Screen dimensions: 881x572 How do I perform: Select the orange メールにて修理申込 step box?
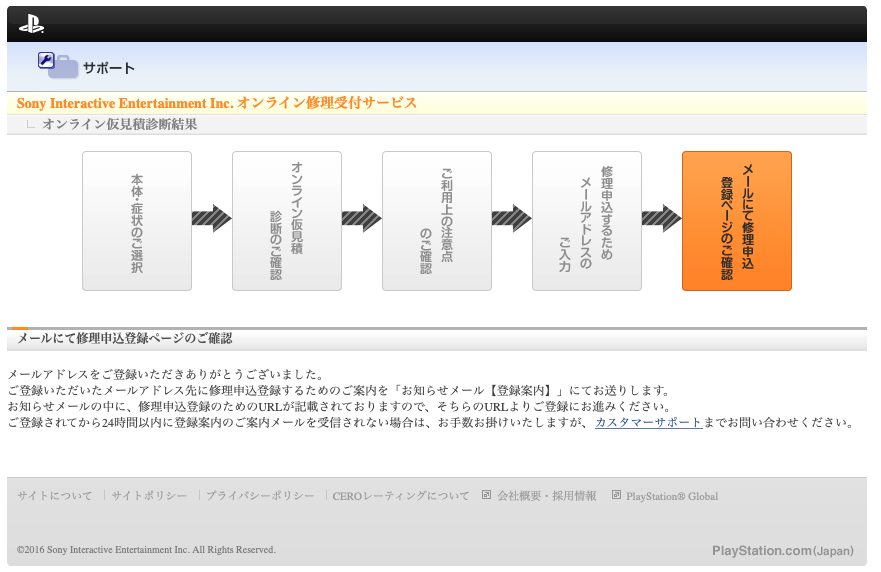click(737, 221)
